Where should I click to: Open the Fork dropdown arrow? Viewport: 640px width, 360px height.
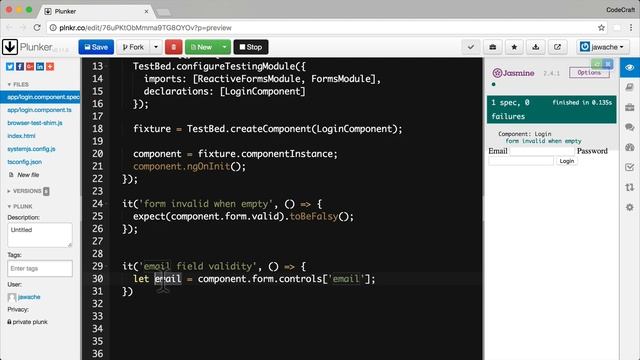(x=156, y=47)
